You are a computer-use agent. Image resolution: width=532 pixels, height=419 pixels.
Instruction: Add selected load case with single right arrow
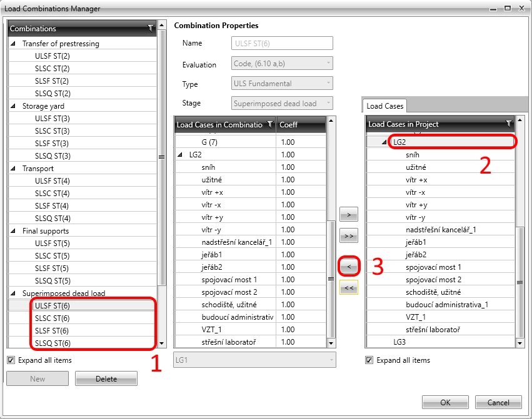tap(349, 215)
